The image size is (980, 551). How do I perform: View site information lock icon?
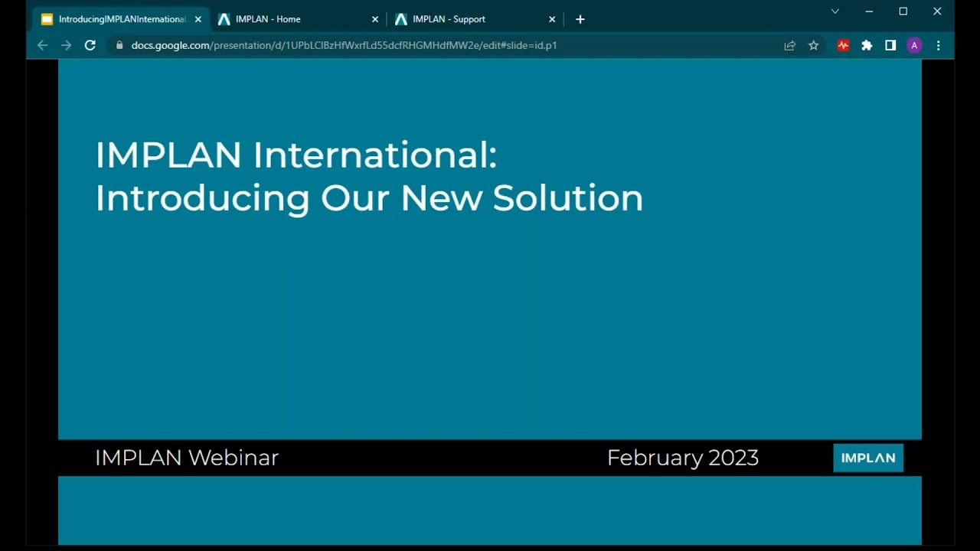pos(119,45)
